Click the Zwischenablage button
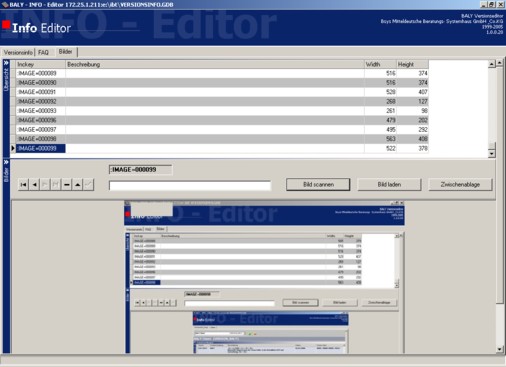 (x=460, y=184)
